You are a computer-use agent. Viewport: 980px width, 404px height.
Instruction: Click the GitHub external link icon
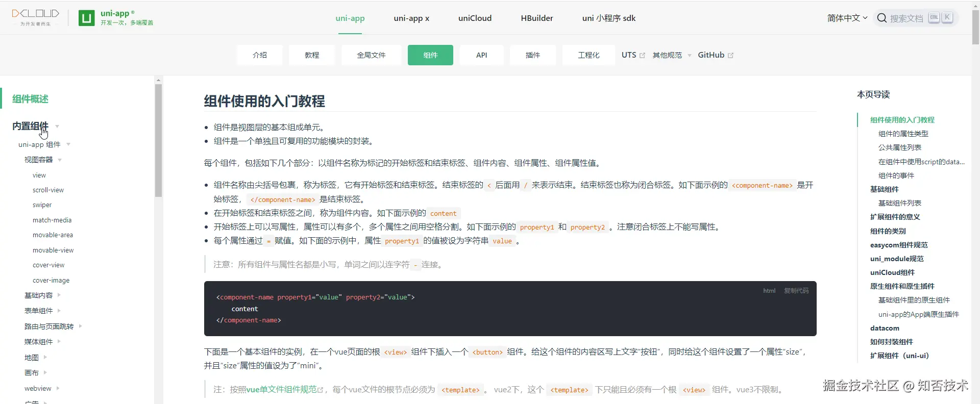coord(730,55)
